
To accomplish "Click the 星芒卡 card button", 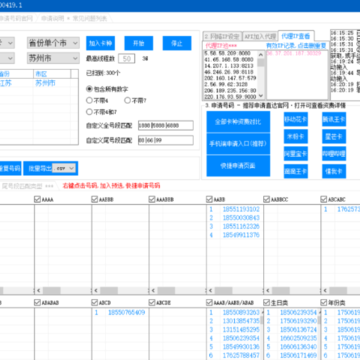I will pyautogui.click(x=334, y=137).
